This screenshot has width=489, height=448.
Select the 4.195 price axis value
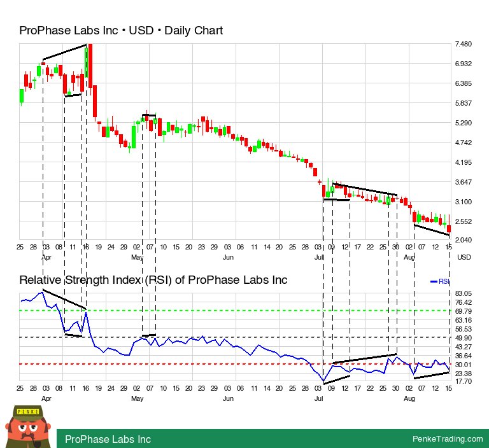(x=463, y=162)
